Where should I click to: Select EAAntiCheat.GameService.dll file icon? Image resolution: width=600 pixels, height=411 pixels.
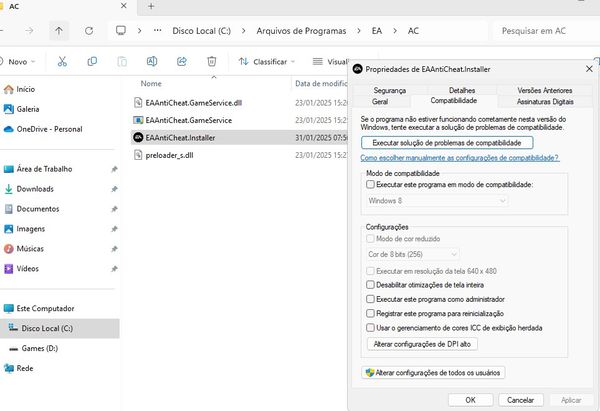click(x=138, y=103)
